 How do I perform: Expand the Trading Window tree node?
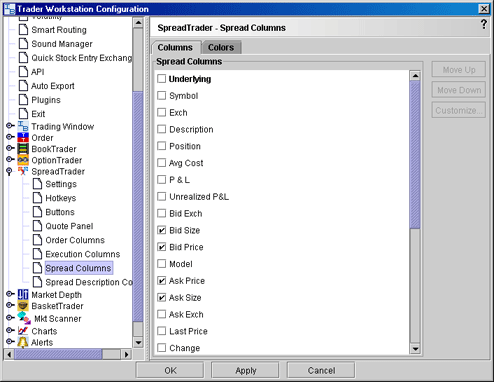[10, 126]
